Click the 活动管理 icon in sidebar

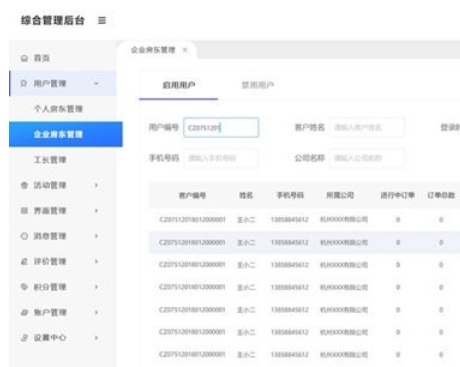(x=24, y=185)
